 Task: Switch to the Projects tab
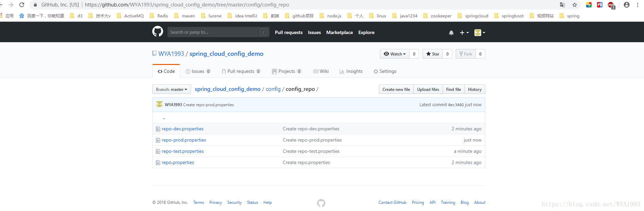286,71
